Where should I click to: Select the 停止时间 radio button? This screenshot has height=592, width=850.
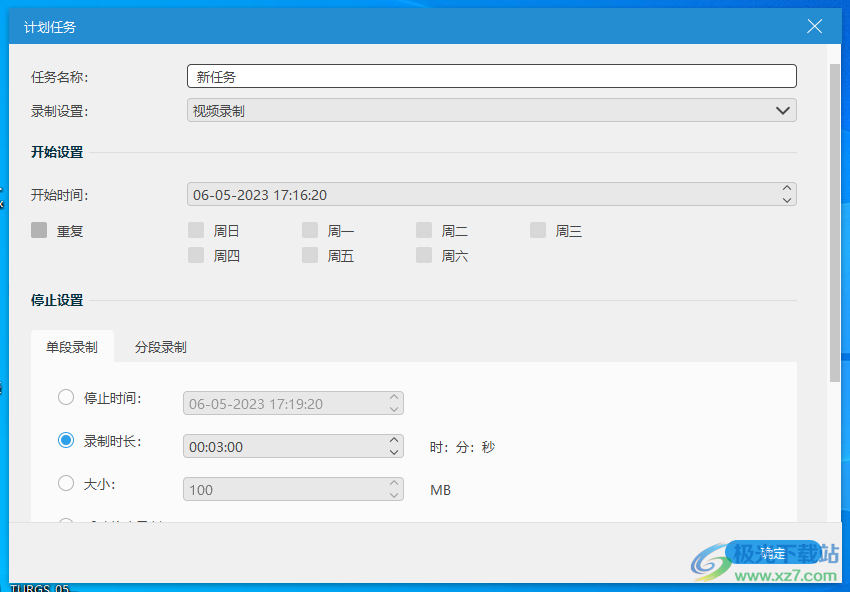point(66,397)
